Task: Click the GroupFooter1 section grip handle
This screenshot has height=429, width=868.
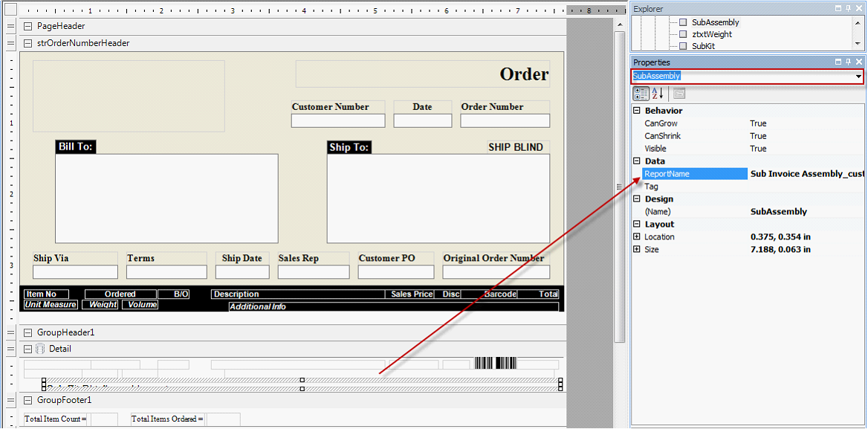Action: click(x=10, y=400)
